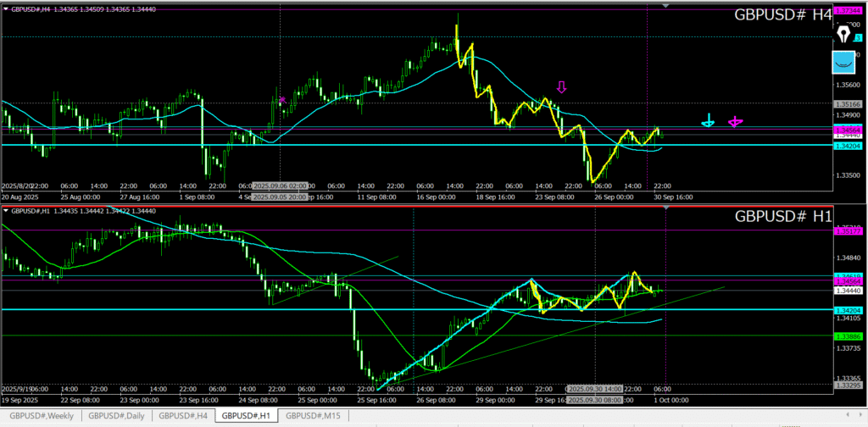Switch to the GBPUSD#,H4 tab
The width and height of the screenshot is (868, 427).
[x=183, y=416]
